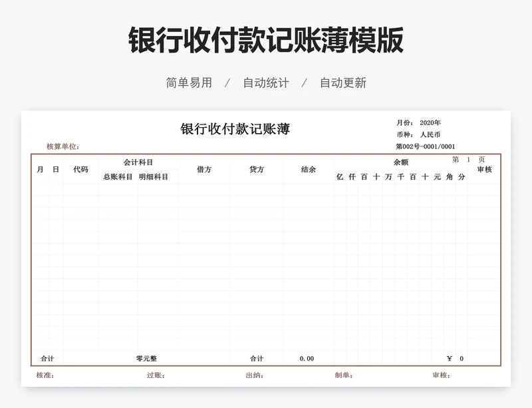Click the 0 value after ¥
This screenshot has height=408, width=532.
(x=462, y=358)
